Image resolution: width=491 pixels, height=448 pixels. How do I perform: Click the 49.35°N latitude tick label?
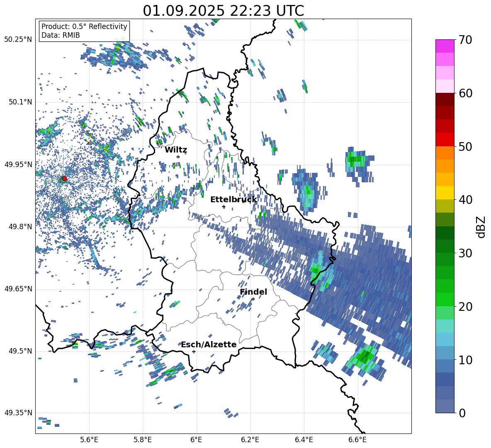18,413
